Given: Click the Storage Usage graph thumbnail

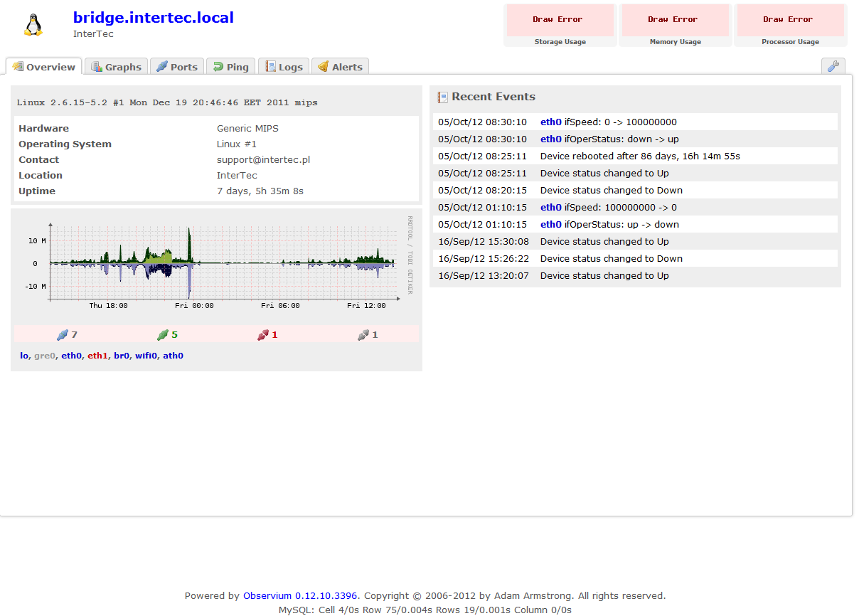Looking at the screenshot, I should pyautogui.click(x=560, y=21).
